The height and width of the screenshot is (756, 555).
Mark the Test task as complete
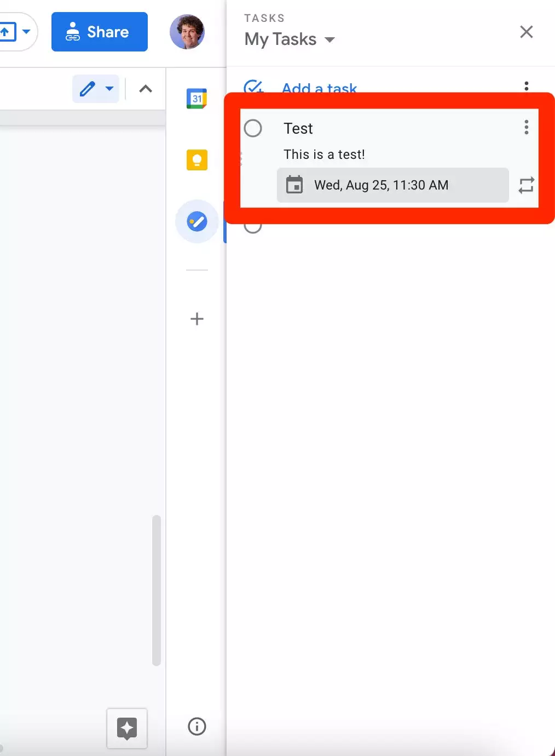click(x=253, y=128)
